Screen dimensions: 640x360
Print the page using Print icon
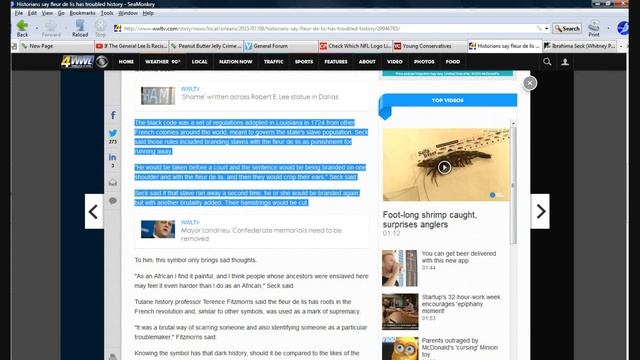click(594, 29)
